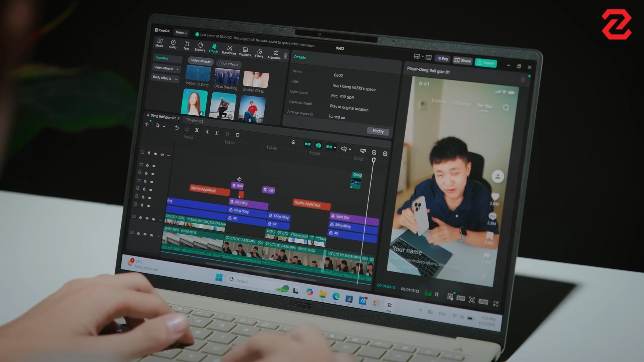Viewport: 644px width, 362px height.
Task: Pause the player playback
Action: [x=437, y=294]
